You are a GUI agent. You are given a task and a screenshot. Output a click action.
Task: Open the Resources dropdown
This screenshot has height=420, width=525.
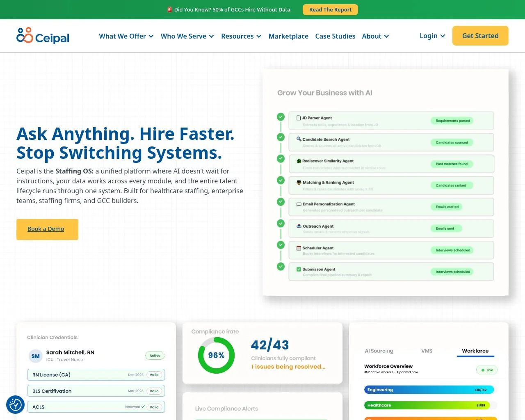[x=241, y=36]
